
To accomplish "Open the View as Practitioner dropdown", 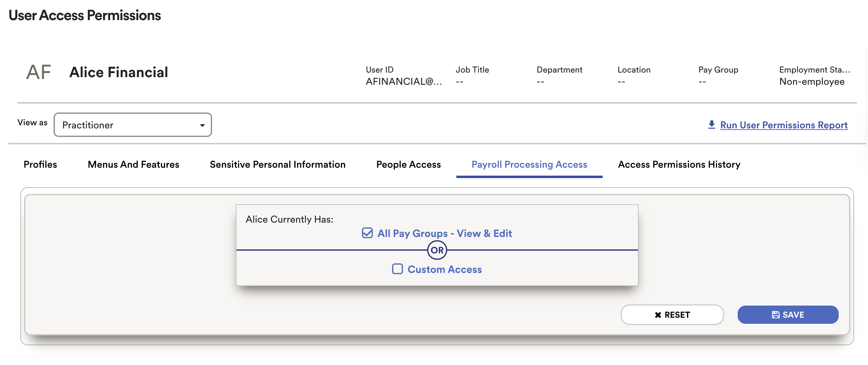I will tap(133, 125).
